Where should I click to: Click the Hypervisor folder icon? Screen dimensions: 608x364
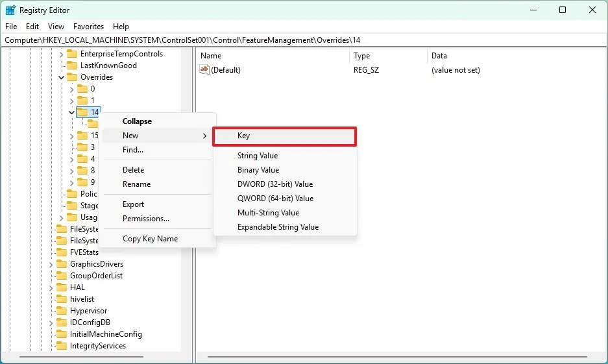62,311
